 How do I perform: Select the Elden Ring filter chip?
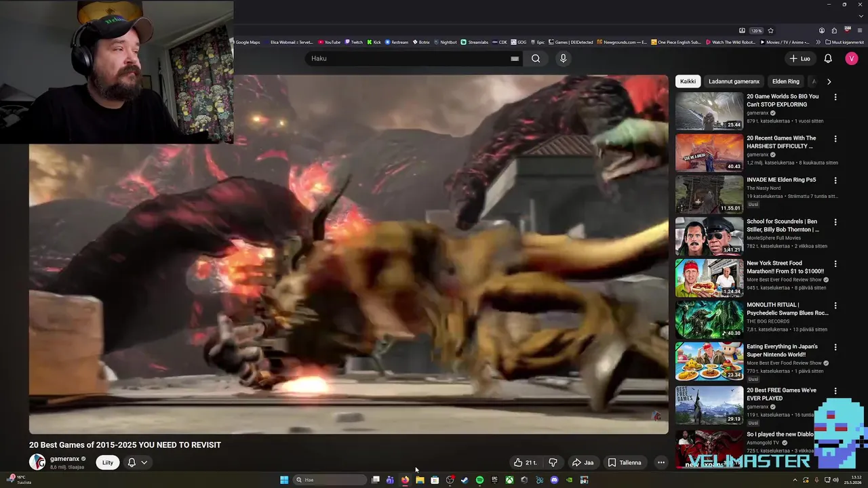click(x=786, y=81)
